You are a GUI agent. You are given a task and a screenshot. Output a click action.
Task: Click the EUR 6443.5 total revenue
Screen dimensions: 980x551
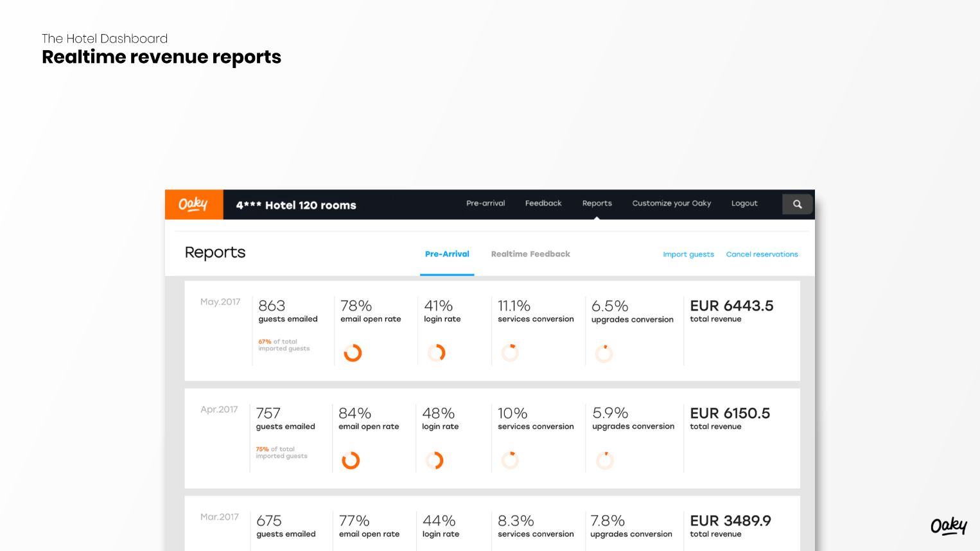click(x=732, y=306)
